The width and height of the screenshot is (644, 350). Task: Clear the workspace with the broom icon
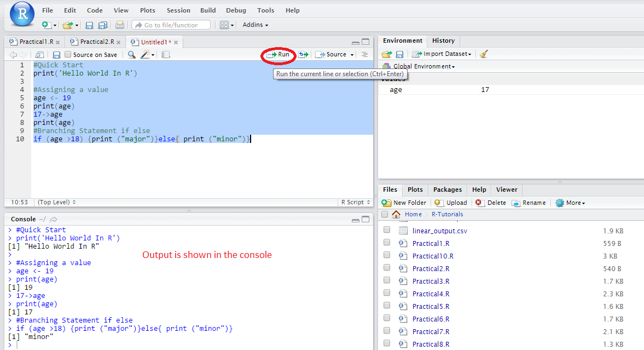pyautogui.click(x=484, y=53)
